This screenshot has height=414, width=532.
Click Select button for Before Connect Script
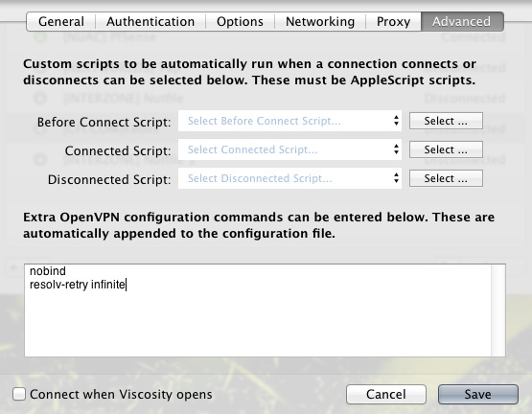tap(446, 121)
